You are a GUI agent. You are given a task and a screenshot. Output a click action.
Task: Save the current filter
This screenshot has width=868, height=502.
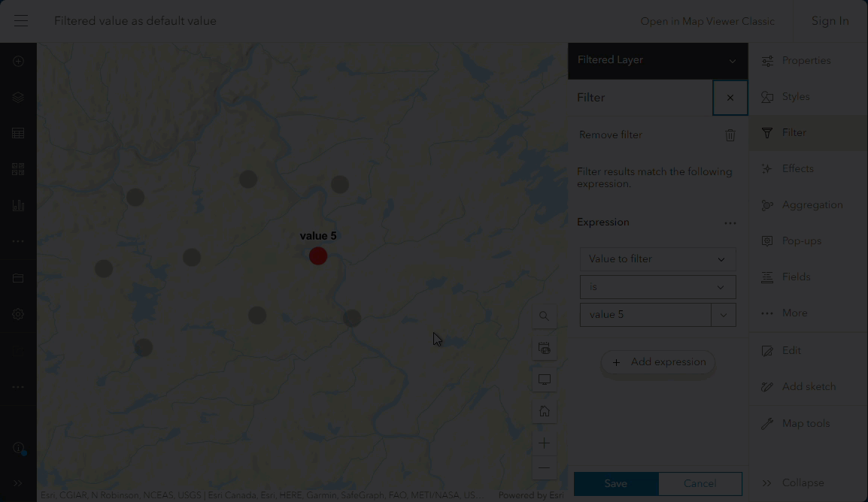point(615,483)
